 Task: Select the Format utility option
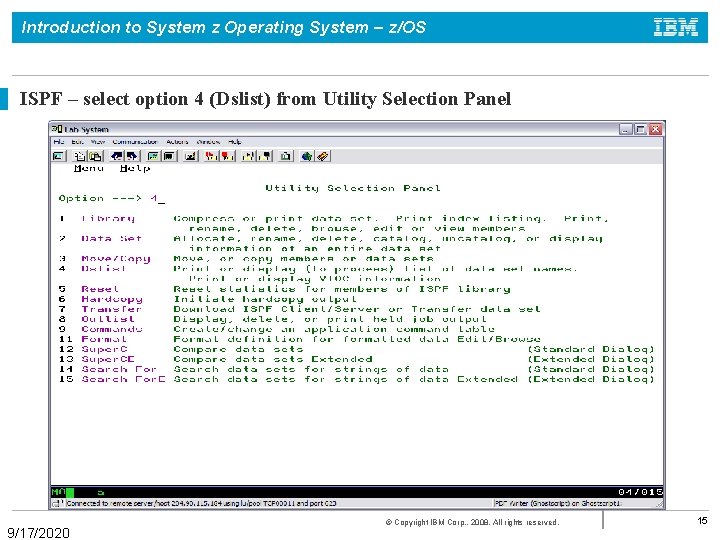(104, 339)
